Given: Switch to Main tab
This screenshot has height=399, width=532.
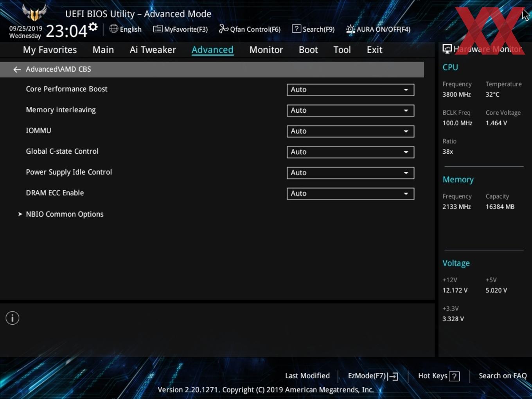Looking at the screenshot, I should tap(103, 50).
